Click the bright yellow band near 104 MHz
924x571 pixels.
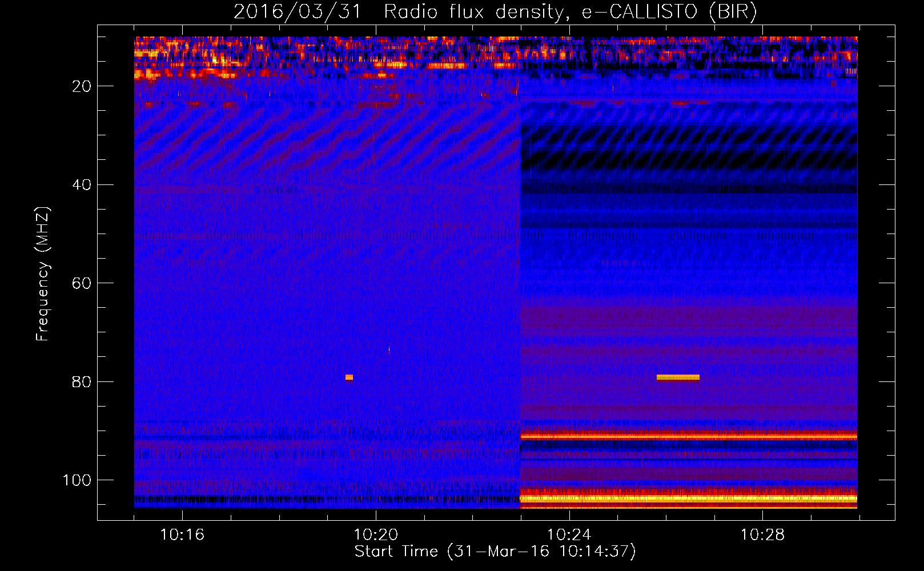[689, 498]
